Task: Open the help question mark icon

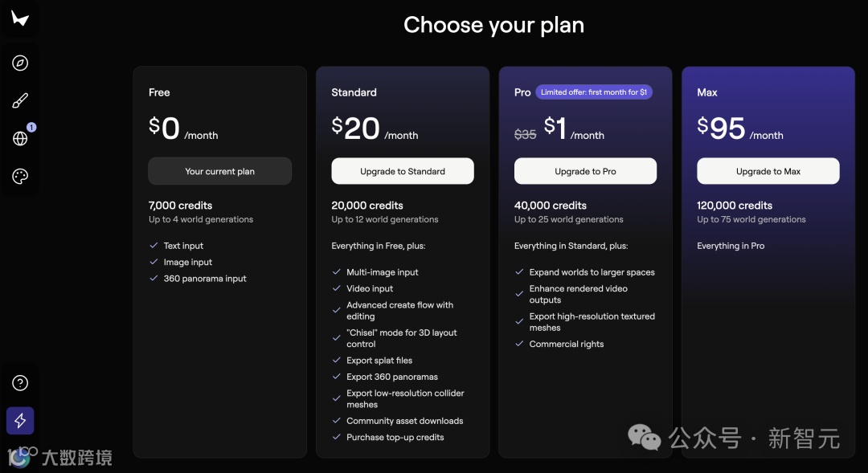Action: click(x=20, y=383)
